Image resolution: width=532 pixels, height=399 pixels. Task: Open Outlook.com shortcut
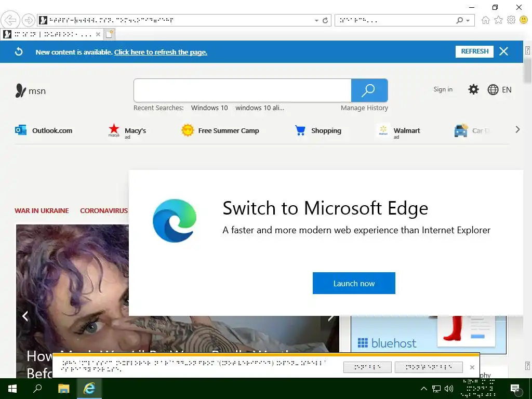(x=44, y=130)
